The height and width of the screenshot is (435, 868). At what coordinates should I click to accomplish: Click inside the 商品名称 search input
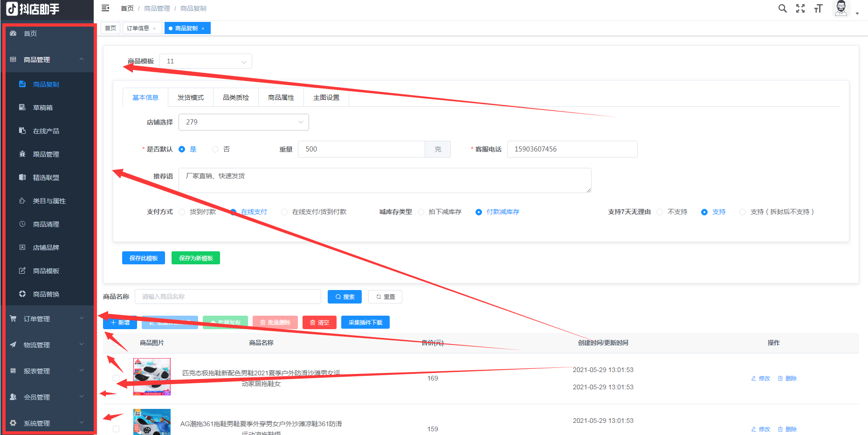(228, 296)
